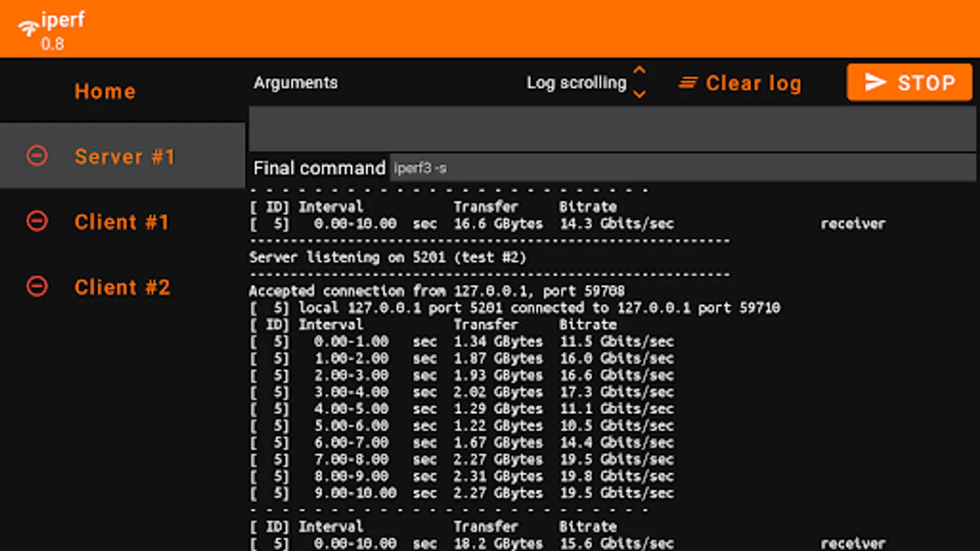The image size is (980, 551).
Task: Click the 8.00-9.00 sec interval row
Action: tap(462, 476)
